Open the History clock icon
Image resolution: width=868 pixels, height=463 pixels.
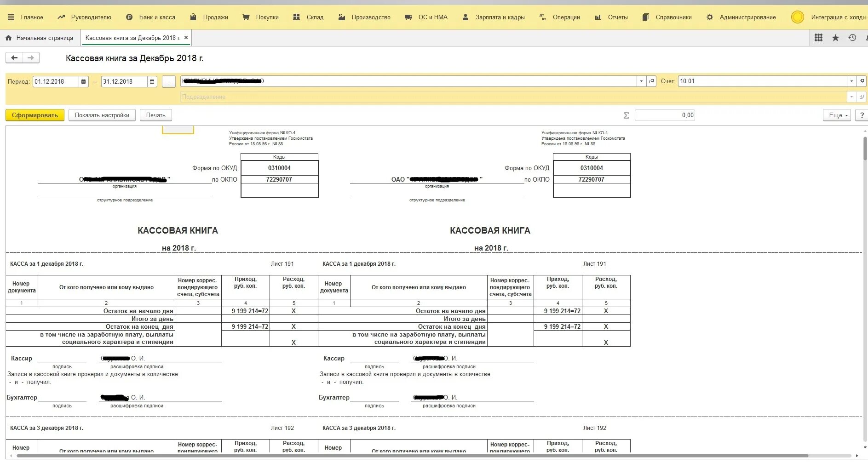coord(852,38)
